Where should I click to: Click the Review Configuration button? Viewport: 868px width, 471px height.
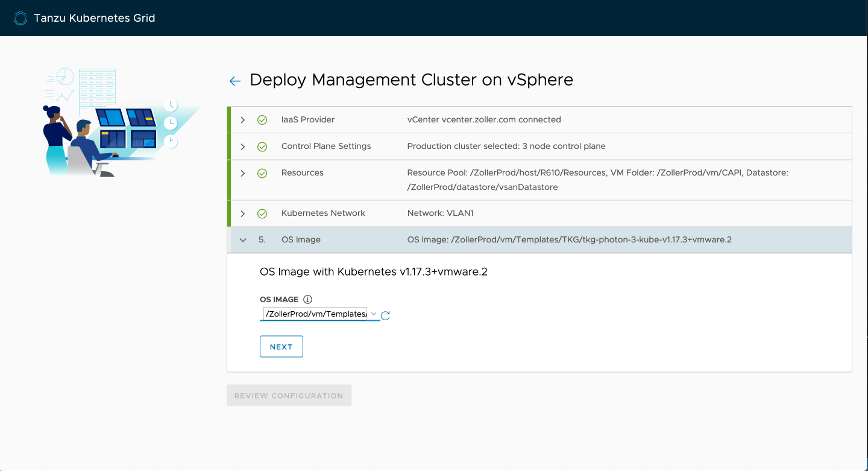289,396
